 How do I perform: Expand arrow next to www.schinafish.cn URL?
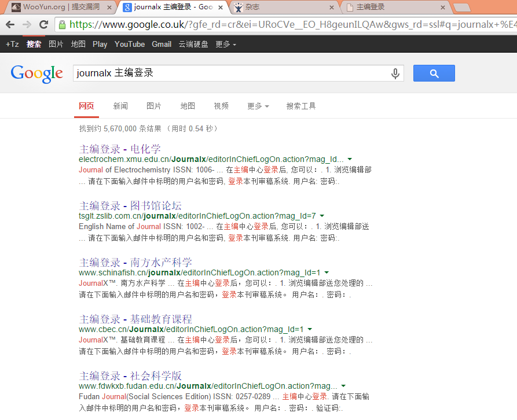(x=327, y=272)
